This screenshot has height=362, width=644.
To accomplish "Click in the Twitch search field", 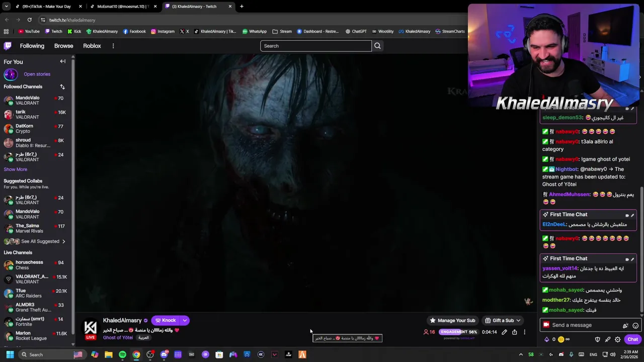I will tap(316, 46).
